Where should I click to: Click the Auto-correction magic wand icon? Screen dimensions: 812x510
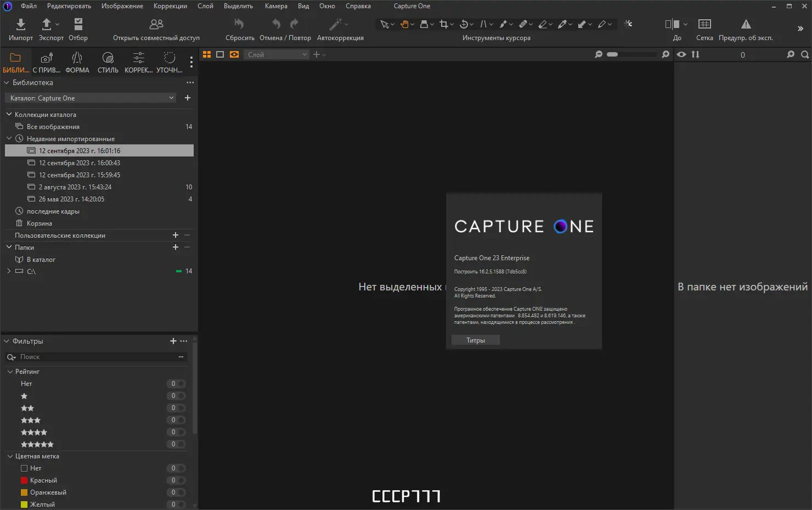coord(335,24)
